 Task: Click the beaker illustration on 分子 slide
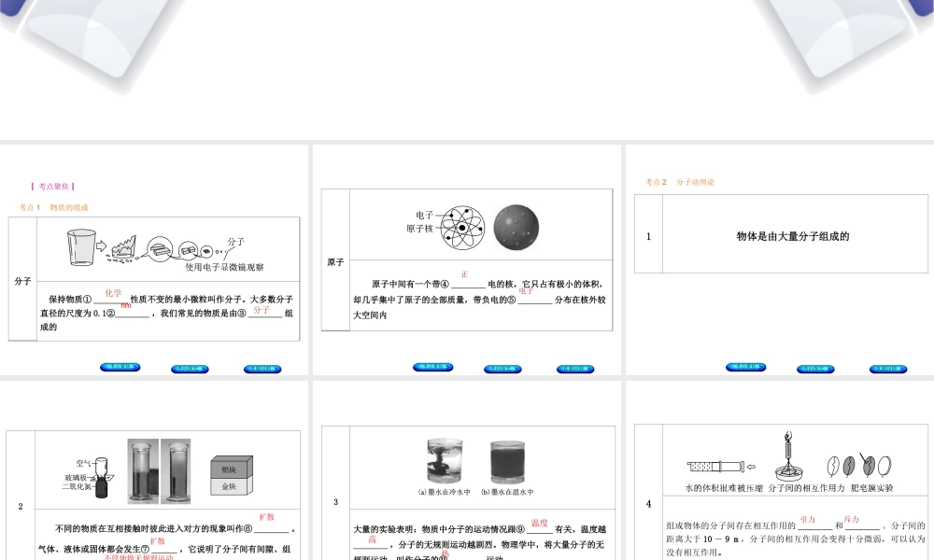point(81,247)
